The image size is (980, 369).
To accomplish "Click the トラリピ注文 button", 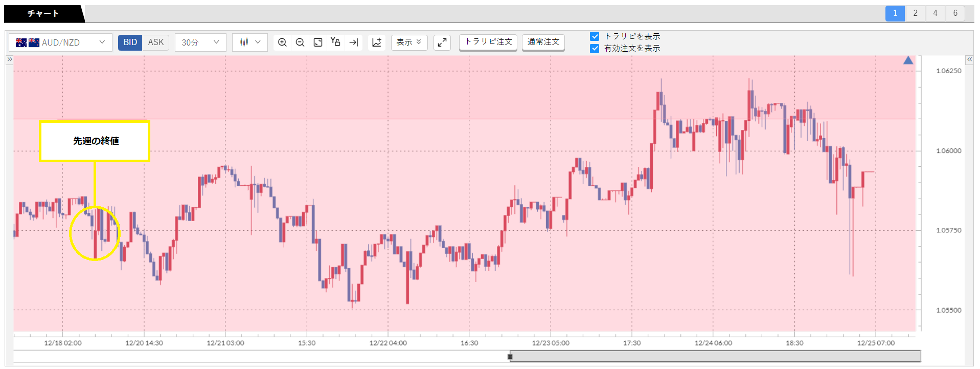I will [488, 42].
